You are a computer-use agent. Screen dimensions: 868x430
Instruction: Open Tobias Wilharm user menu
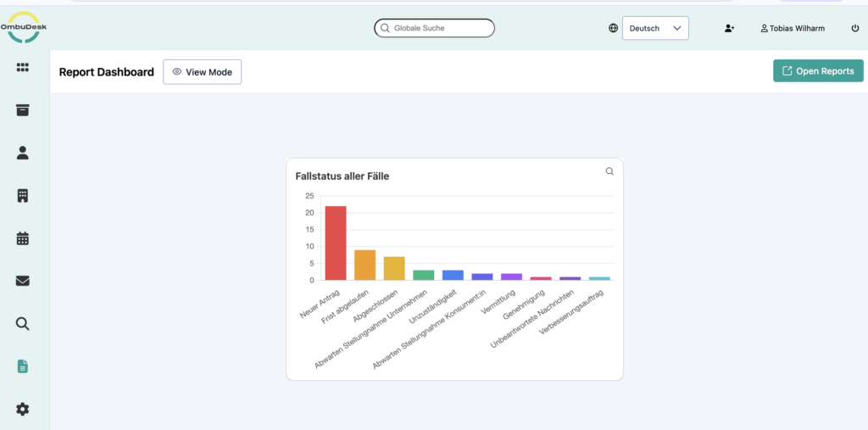(x=793, y=28)
